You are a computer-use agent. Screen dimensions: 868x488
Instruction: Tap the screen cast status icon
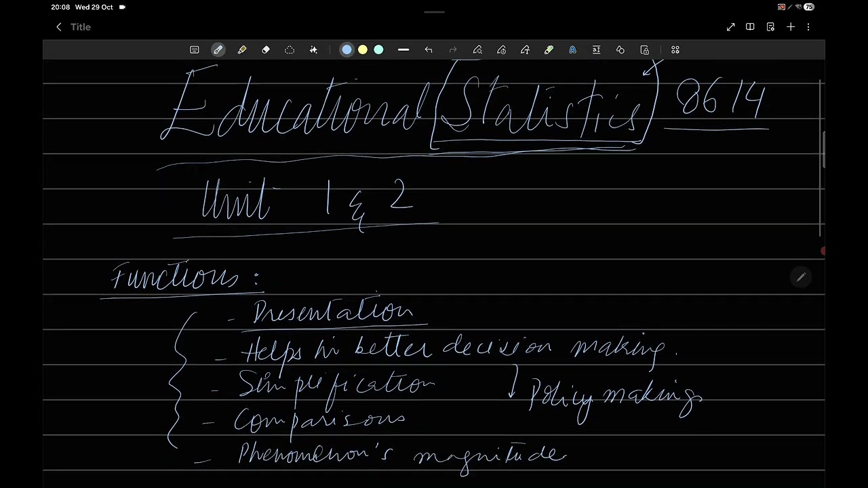(781, 7)
